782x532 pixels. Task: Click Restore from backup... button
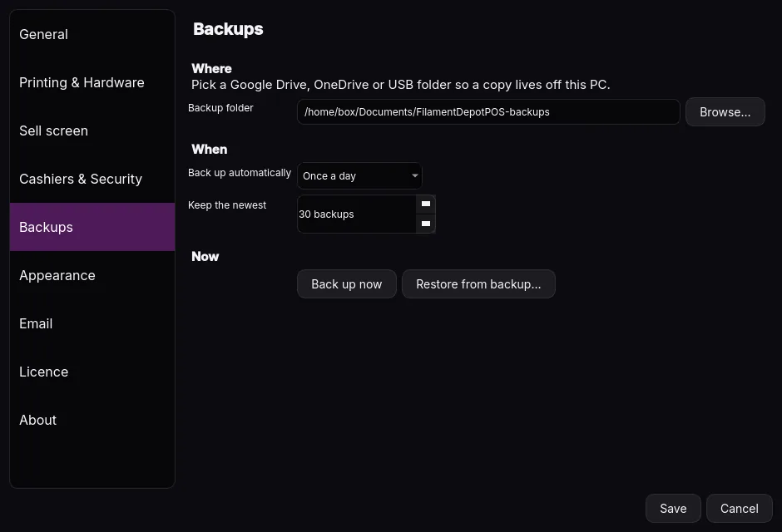coord(478,284)
